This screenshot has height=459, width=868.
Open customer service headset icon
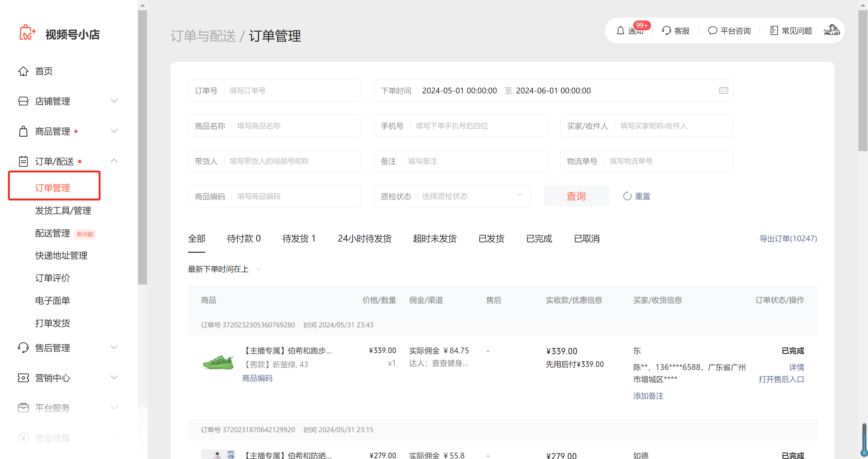click(666, 31)
